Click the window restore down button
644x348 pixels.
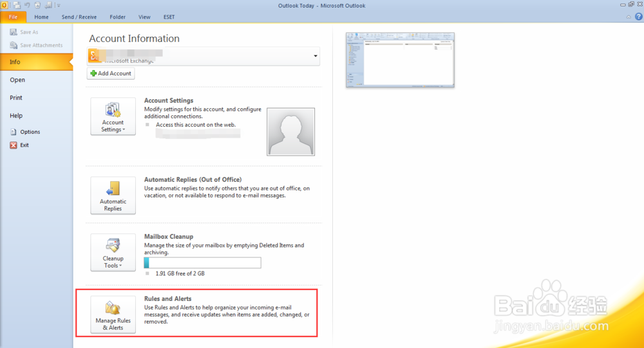(x=631, y=5)
